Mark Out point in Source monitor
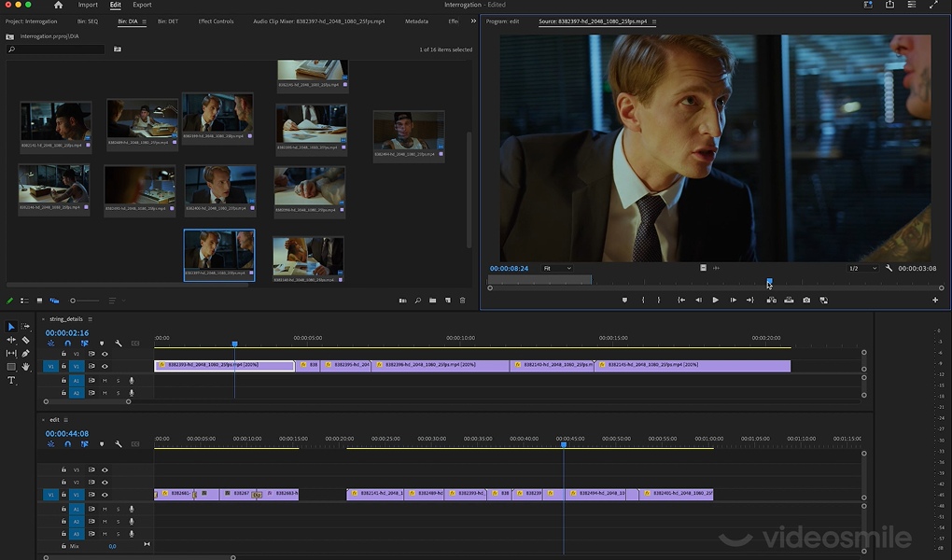 (x=659, y=300)
